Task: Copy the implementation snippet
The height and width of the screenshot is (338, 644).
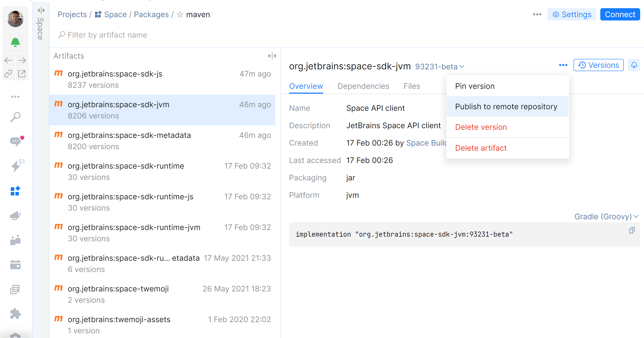Action: point(632,231)
